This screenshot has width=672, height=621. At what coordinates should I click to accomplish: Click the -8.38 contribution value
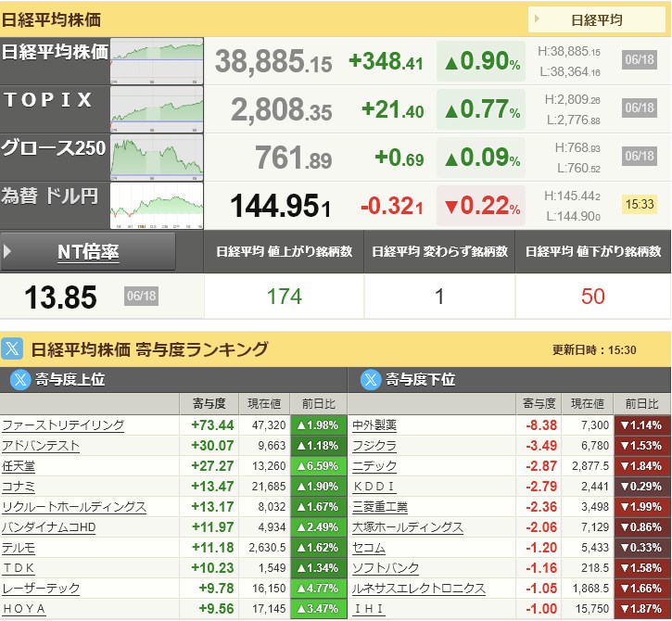coord(541,425)
